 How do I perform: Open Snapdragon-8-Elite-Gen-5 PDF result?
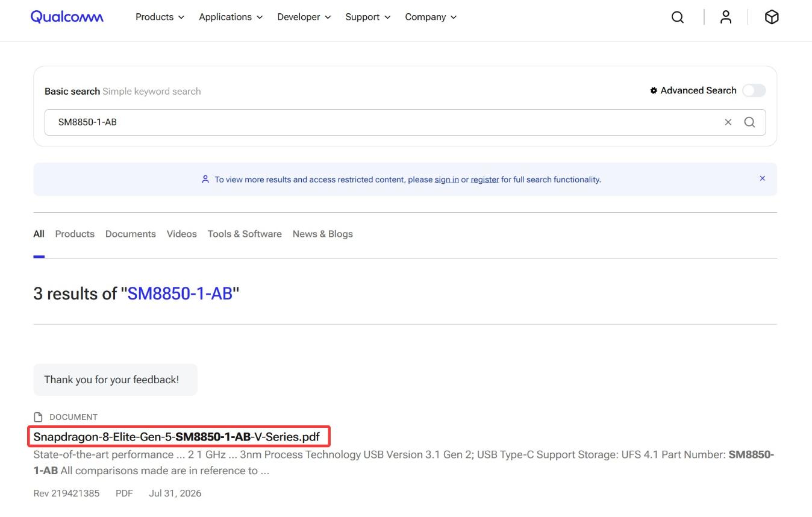[176, 437]
